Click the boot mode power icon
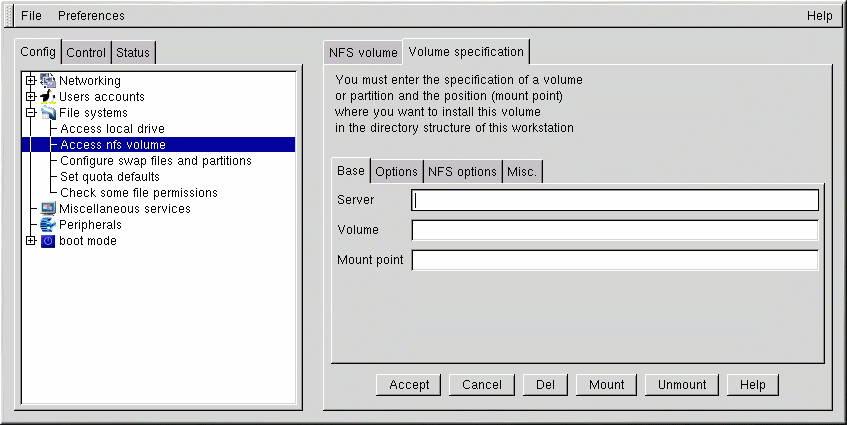The height and width of the screenshot is (425, 847). point(48,241)
